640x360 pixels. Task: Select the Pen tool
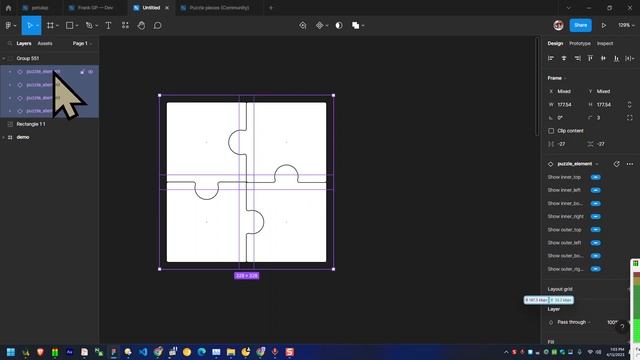[89, 25]
